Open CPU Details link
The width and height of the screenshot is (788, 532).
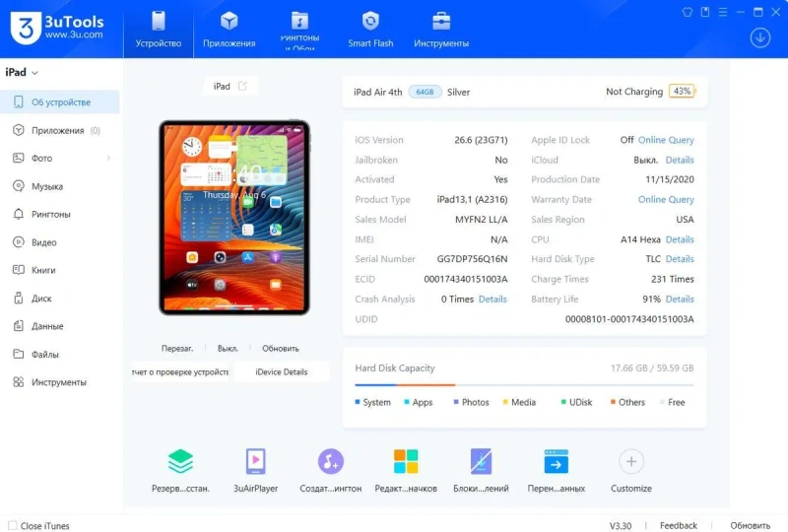680,239
